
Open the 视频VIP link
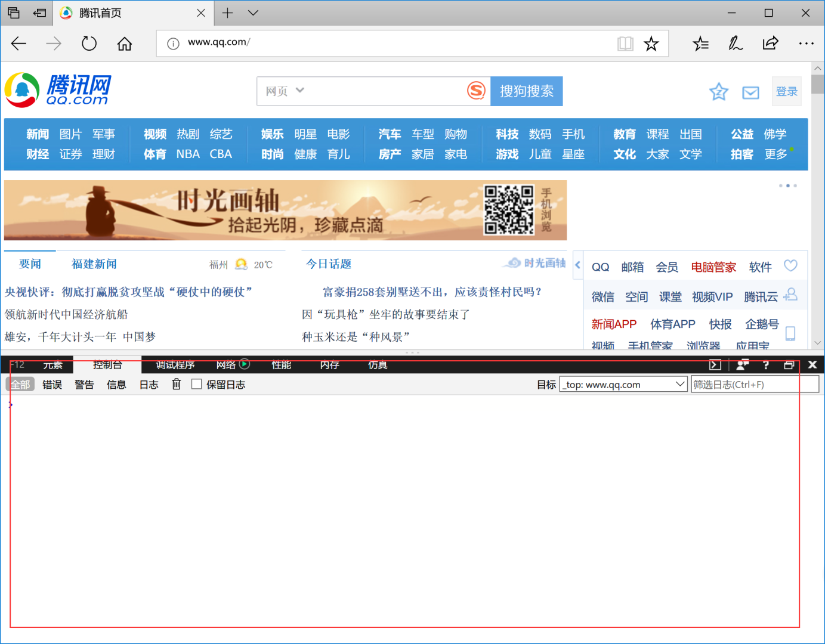point(712,297)
